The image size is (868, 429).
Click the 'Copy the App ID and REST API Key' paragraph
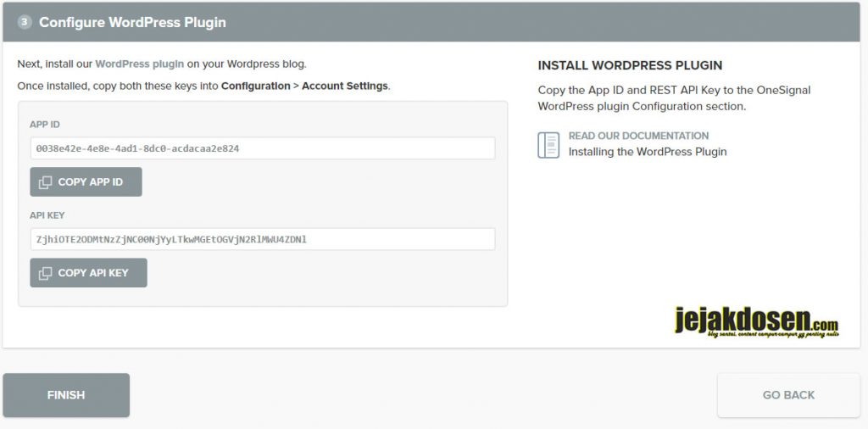point(674,98)
